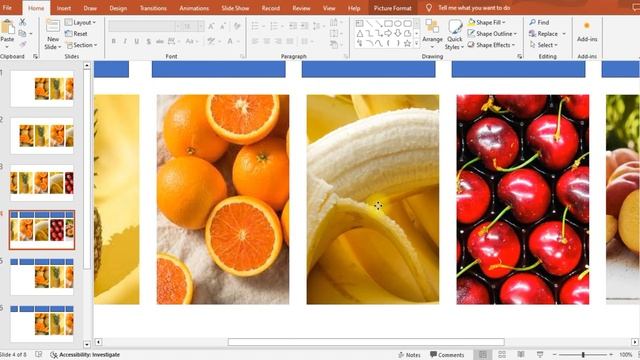Adjust the zoom slider handle
640x360 pixels.
583,355
